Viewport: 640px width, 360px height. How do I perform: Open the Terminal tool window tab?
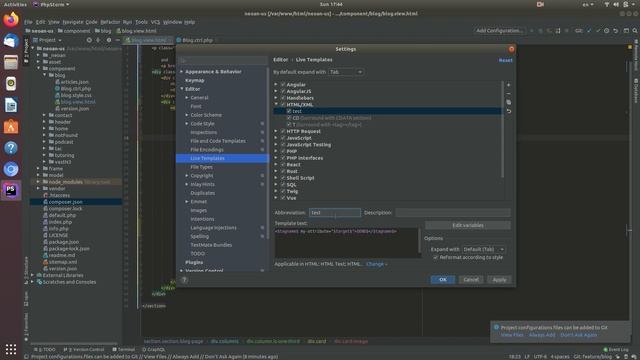tap(124, 349)
